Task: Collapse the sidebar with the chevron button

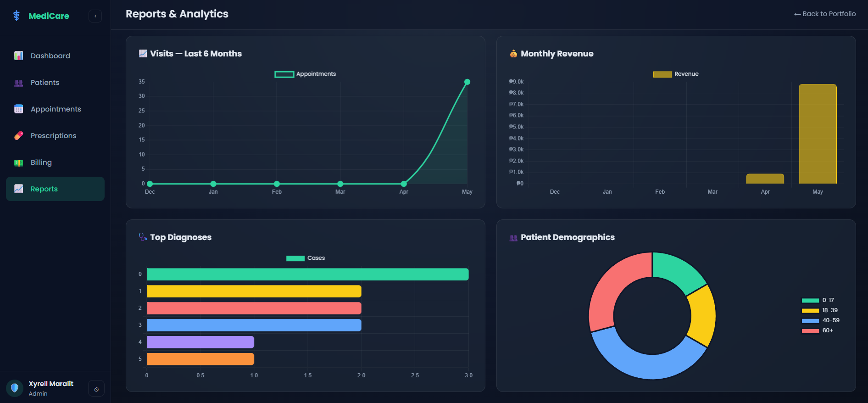Action: click(95, 16)
